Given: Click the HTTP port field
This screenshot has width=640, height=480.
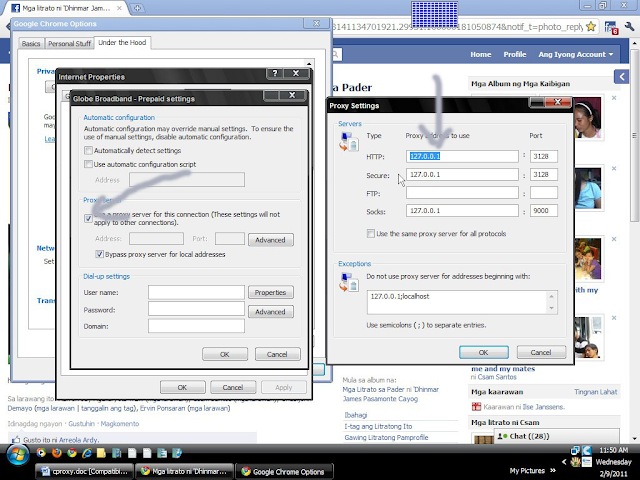Looking at the screenshot, I should pos(544,156).
